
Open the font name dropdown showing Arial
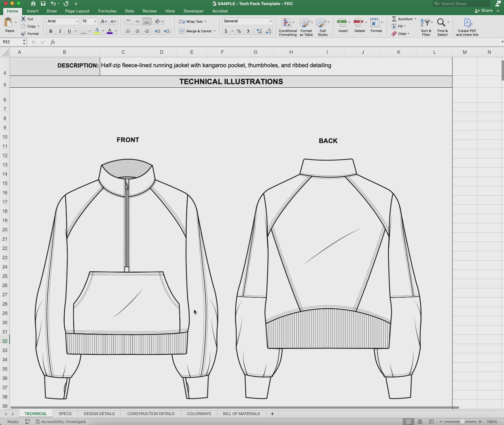[77, 21]
